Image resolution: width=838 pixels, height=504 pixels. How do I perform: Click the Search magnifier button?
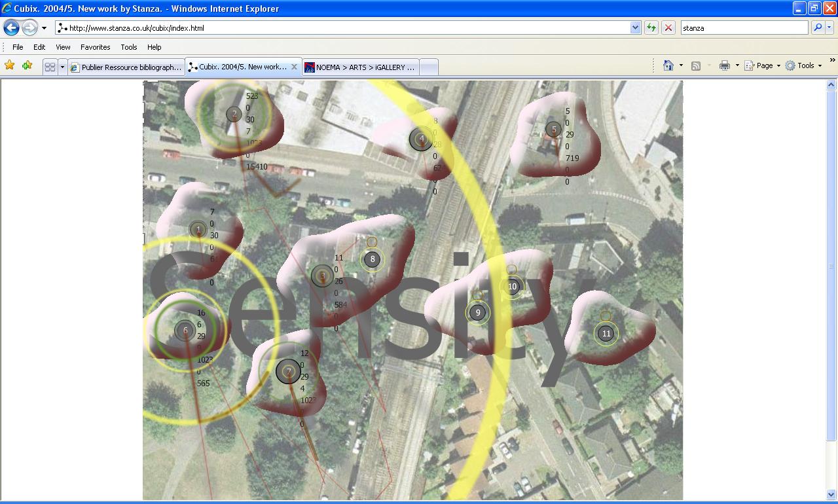point(818,28)
